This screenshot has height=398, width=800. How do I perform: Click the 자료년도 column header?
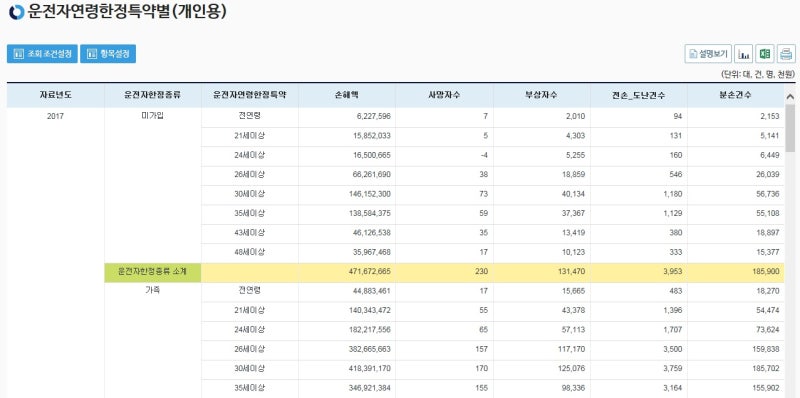click(x=56, y=95)
